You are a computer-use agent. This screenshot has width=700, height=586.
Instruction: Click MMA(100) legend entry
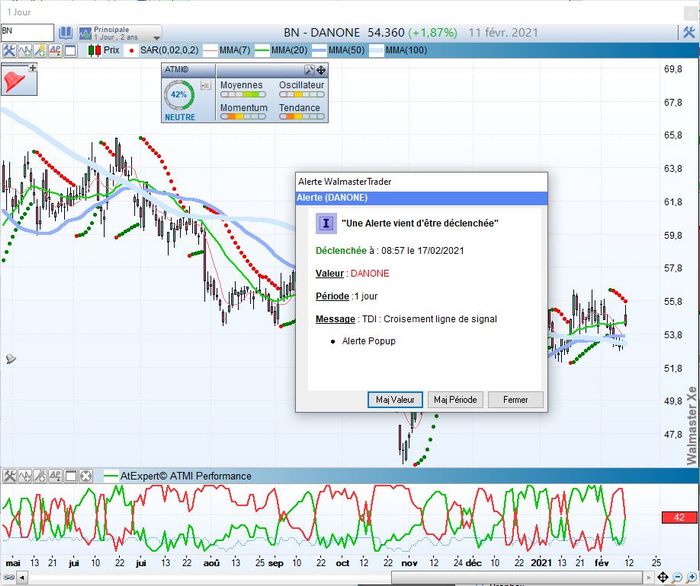point(398,50)
